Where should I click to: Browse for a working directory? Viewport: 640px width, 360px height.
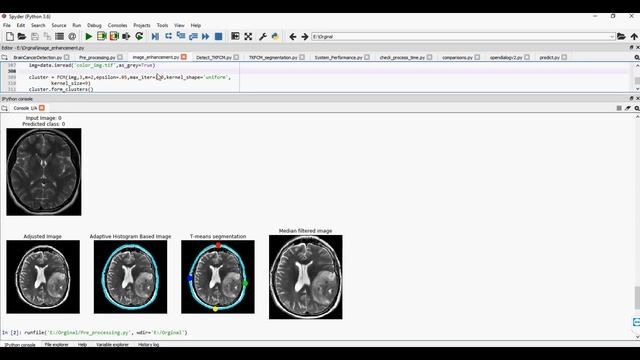[x=621, y=36]
